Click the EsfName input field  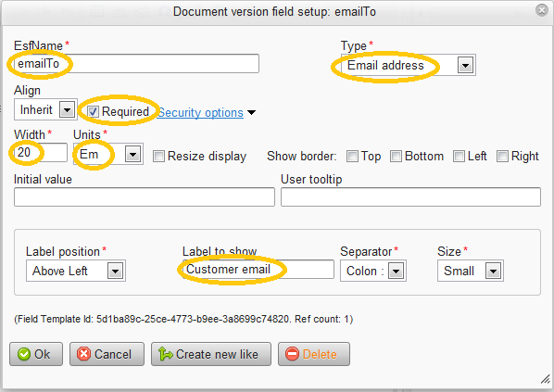(136, 64)
